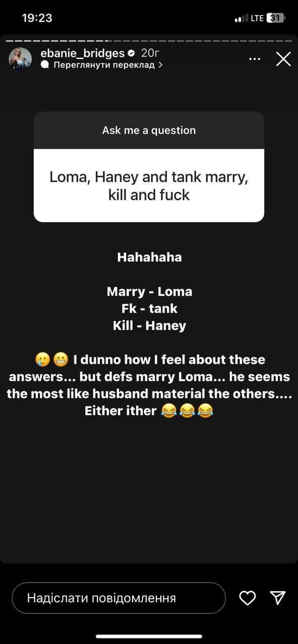
Task: Click "Переглянути переклад" to view translation
Action: click(x=103, y=65)
